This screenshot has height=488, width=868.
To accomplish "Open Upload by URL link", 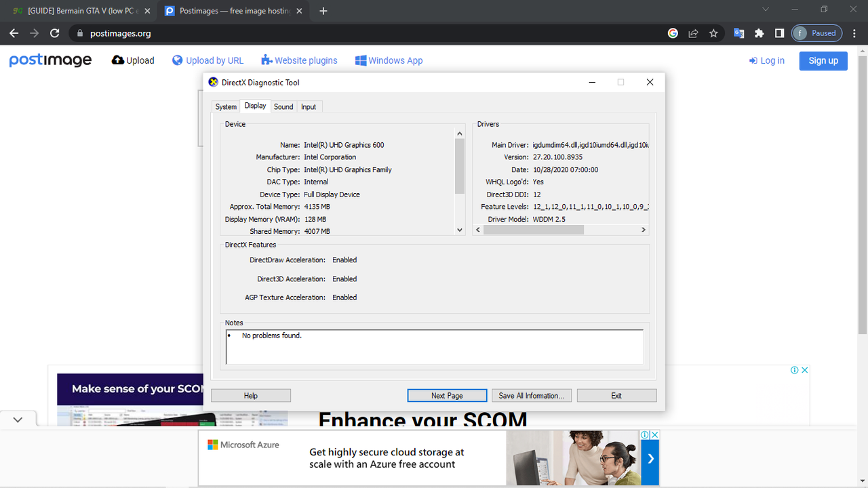I will pyautogui.click(x=208, y=60).
